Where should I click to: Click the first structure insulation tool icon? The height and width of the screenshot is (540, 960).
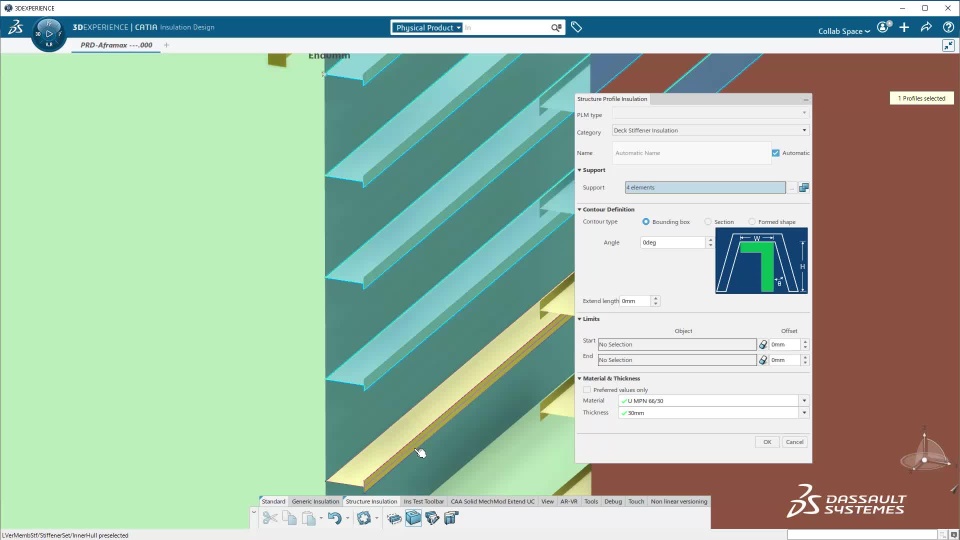pos(394,518)
